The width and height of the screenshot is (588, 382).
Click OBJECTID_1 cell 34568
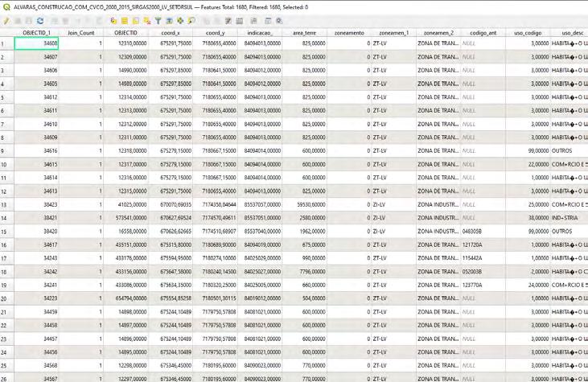click(36, 365)
